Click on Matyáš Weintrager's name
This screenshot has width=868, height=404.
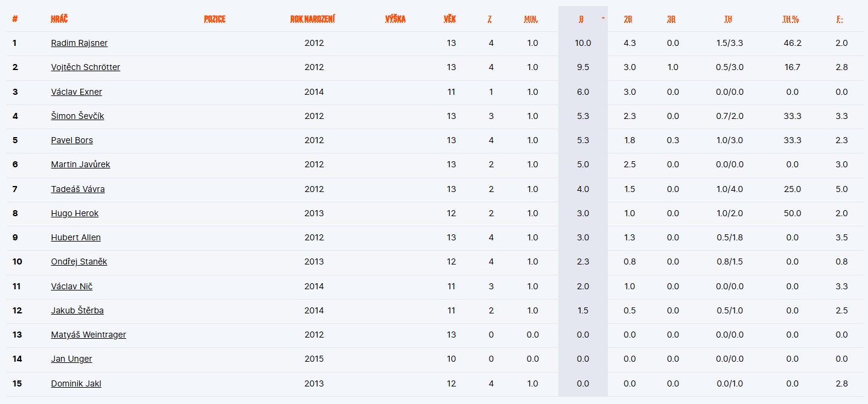[88, 335]
